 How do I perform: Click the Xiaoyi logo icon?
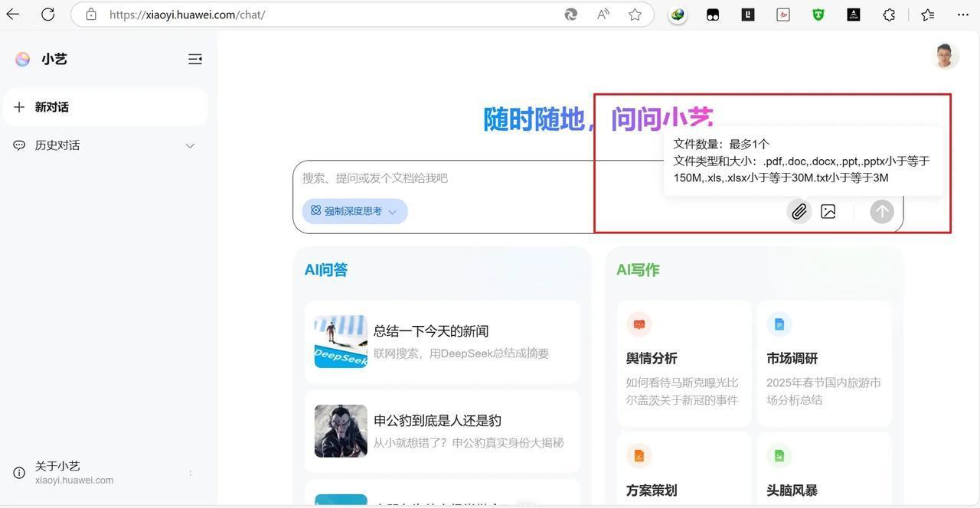tap(23, 59)
